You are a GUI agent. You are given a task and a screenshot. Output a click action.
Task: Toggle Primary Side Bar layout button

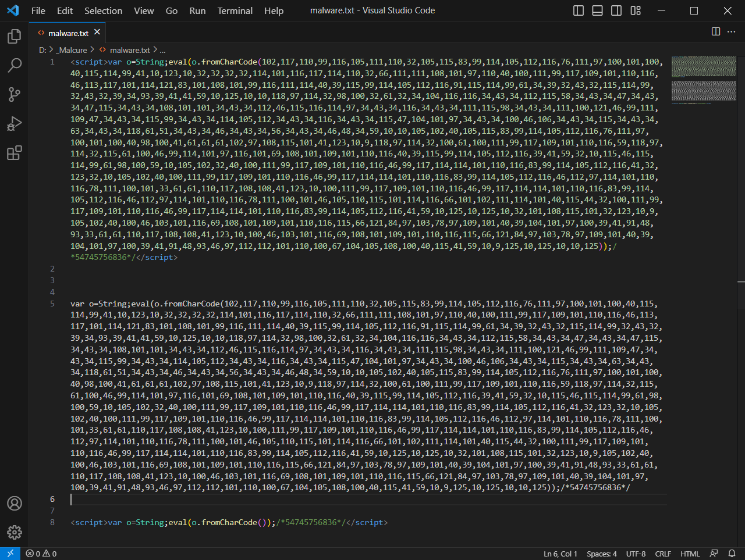579,10
